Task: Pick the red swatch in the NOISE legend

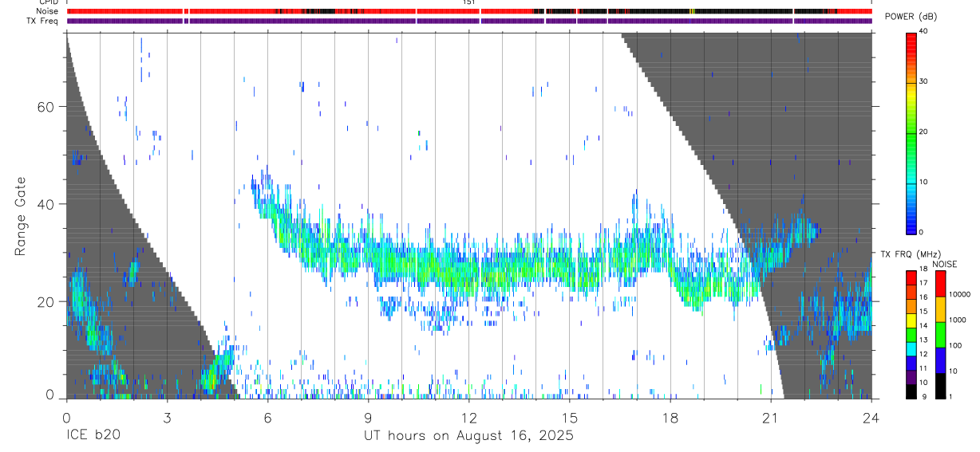Action: [940, 284]
